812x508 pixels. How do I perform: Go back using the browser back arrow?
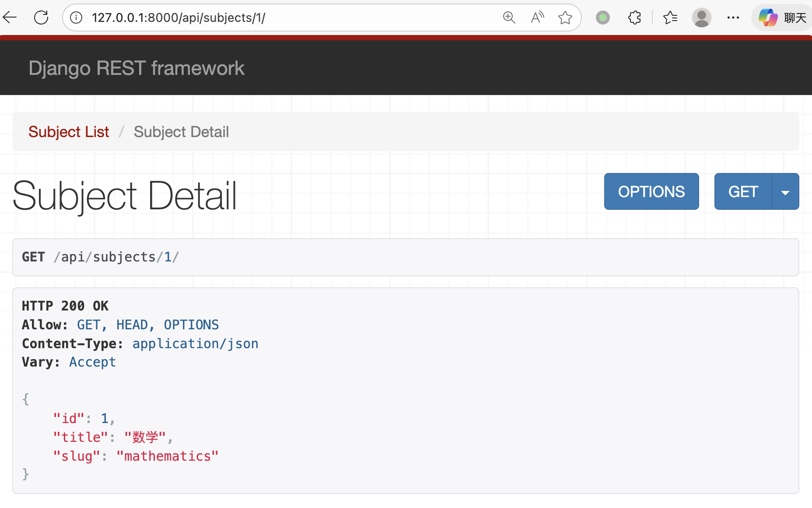(x=10, y=18)
